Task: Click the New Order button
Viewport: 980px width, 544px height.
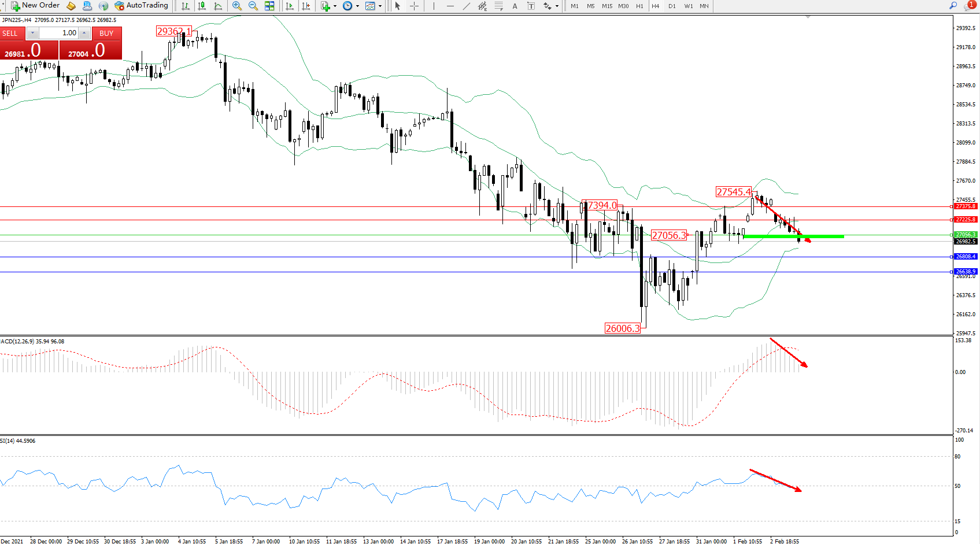Action: (x=35, y=6)
